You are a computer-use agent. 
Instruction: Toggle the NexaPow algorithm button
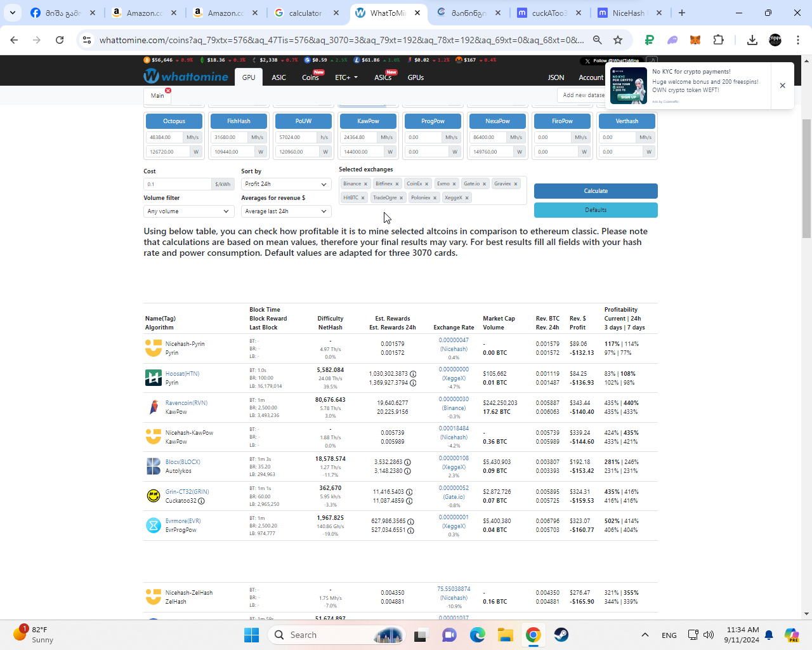click(497, 121)
